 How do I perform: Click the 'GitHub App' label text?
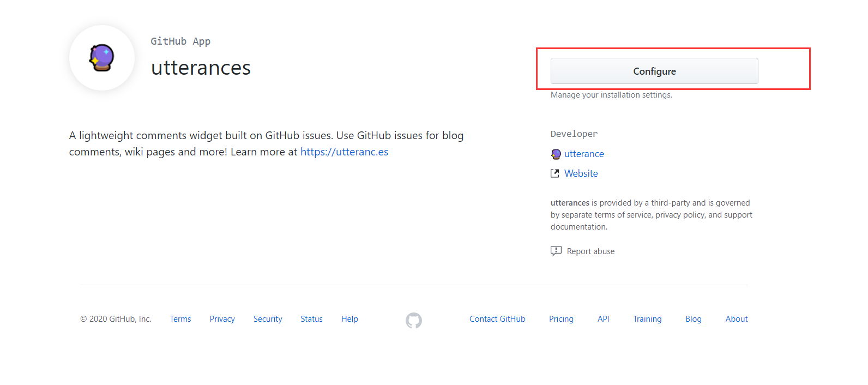(x=180, y=41)
